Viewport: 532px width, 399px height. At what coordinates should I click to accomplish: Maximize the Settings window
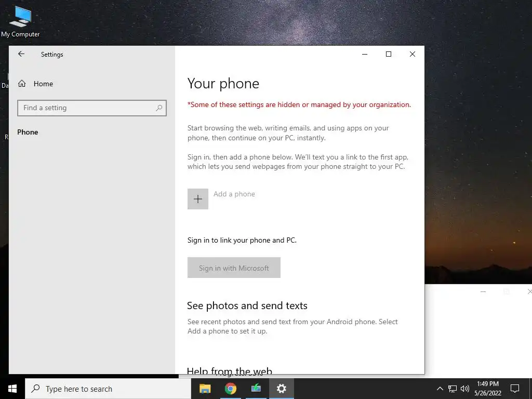[x=389, y=54]
